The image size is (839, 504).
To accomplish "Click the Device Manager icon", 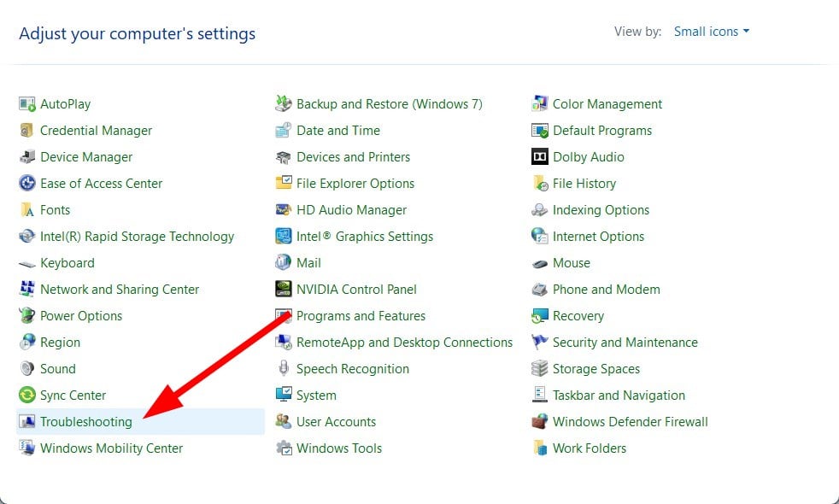I will [x=26, y=157].
